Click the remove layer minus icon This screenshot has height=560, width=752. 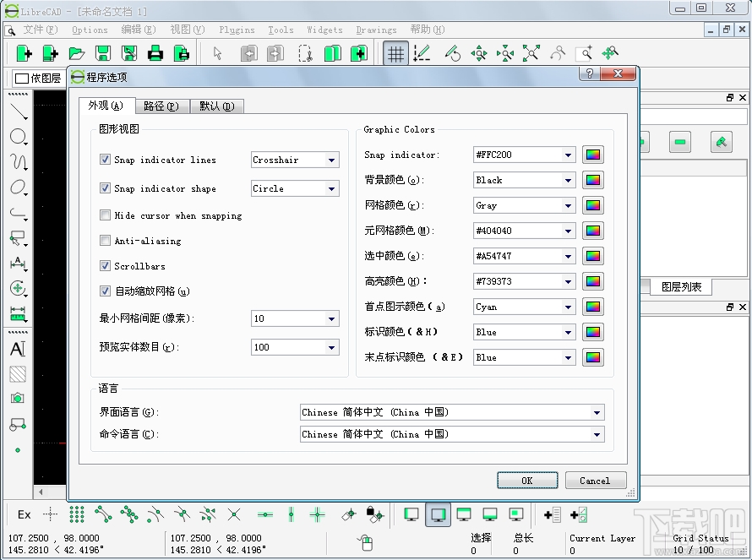(679, 142)
